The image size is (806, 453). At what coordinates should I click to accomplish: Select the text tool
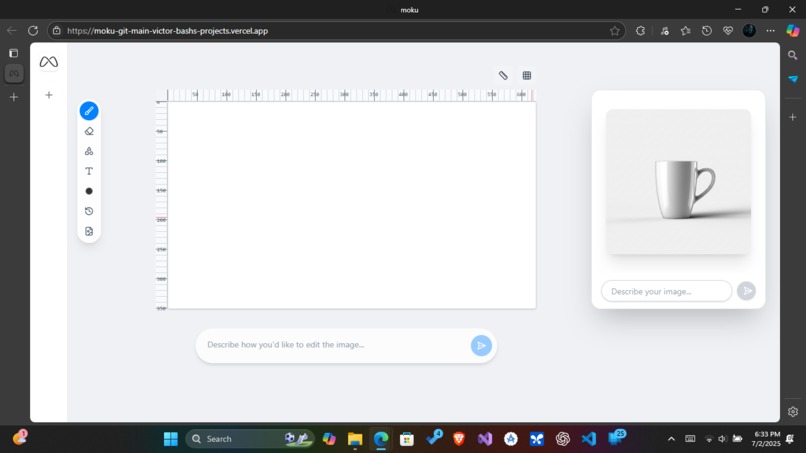[89, 171]
